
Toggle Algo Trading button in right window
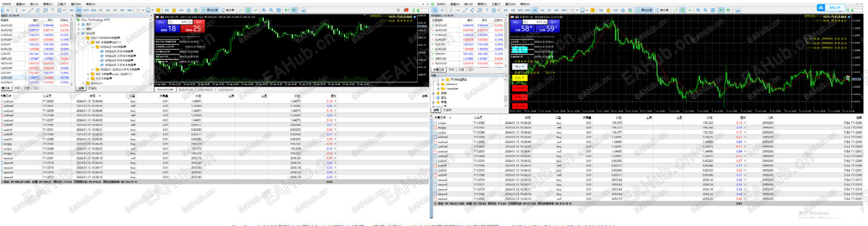click(644, 10)
